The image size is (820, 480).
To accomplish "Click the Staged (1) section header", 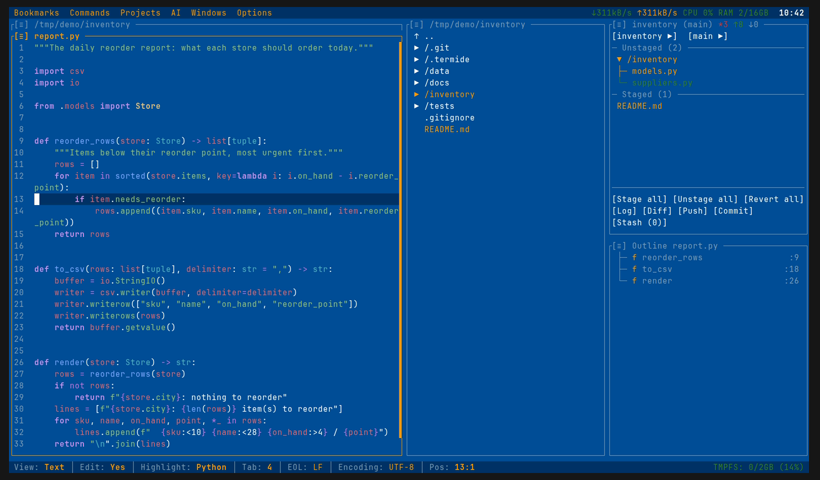I will (646, 95).
